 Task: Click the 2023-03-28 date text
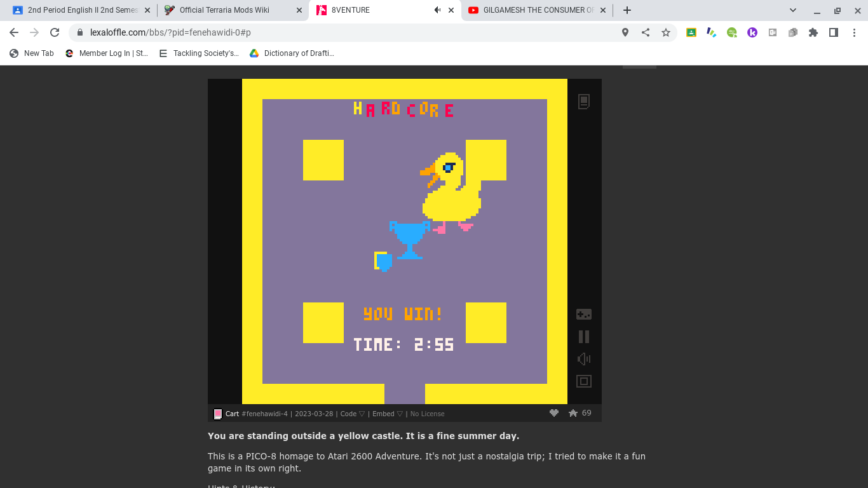314,414
